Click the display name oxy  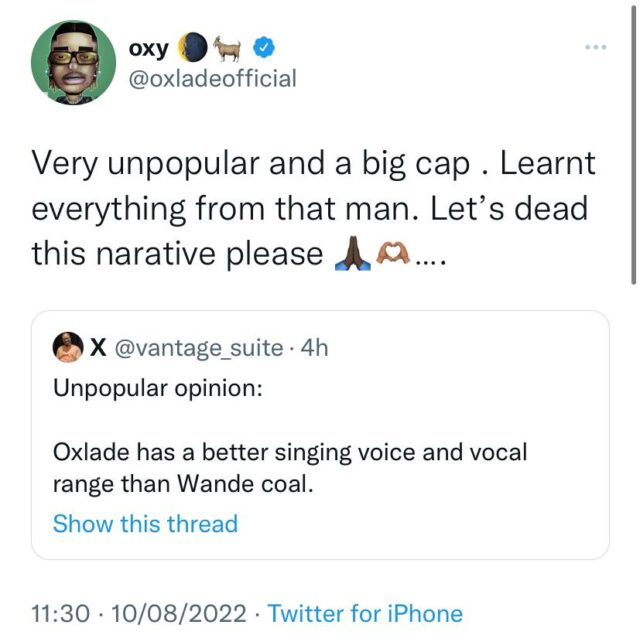click(x=149, y=47)
